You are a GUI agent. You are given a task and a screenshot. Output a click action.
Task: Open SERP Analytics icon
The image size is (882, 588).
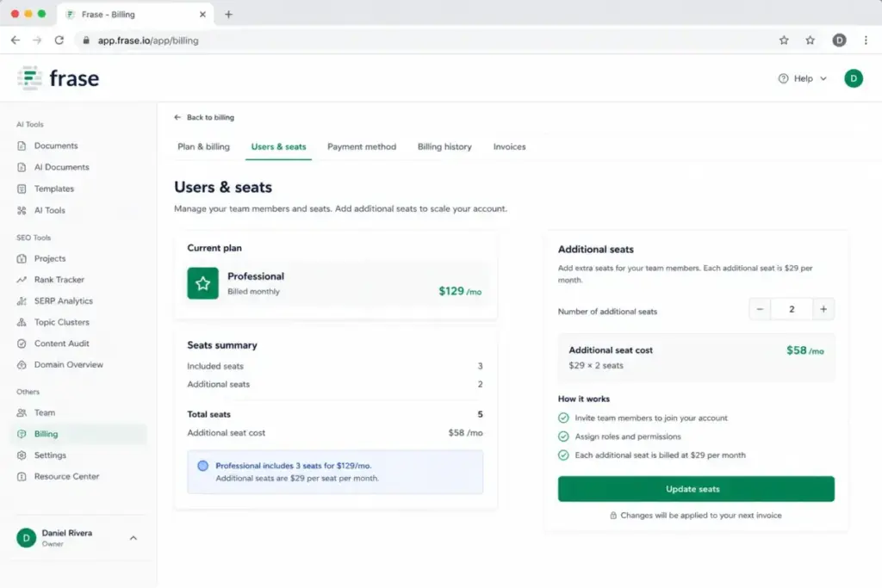tap(22, 300)
